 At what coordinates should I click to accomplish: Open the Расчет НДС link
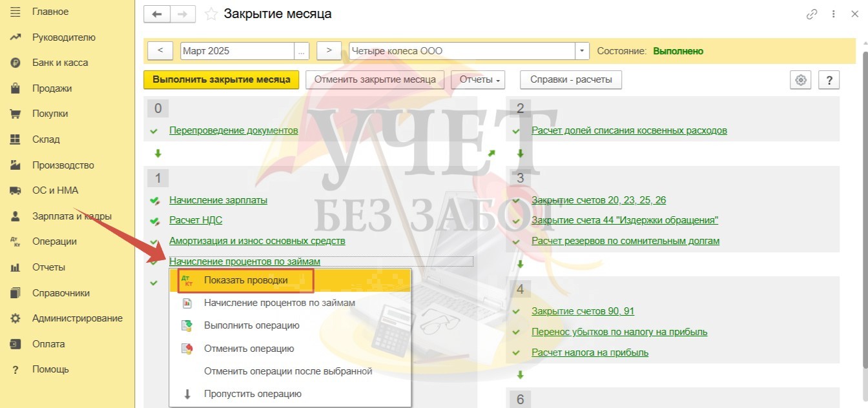(x=196, y=220)
